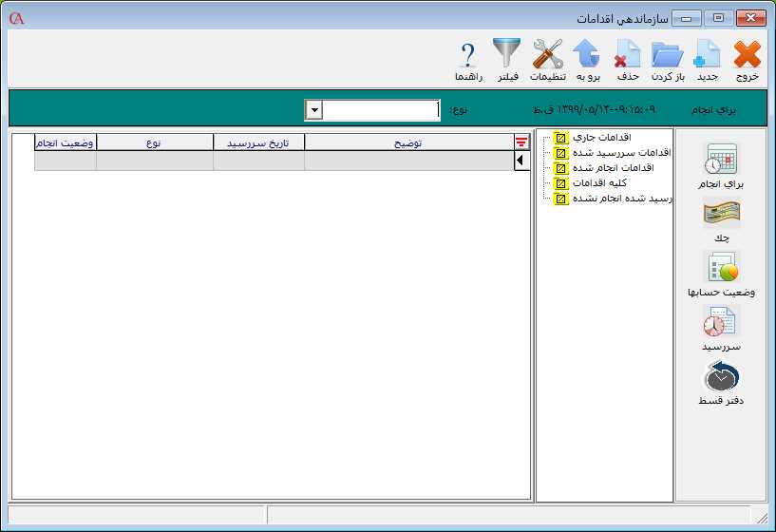Viewport: 776px width, 532px height.
Task: Click the خروج (exit) red X toolbar icon
Action: (747, 54)
